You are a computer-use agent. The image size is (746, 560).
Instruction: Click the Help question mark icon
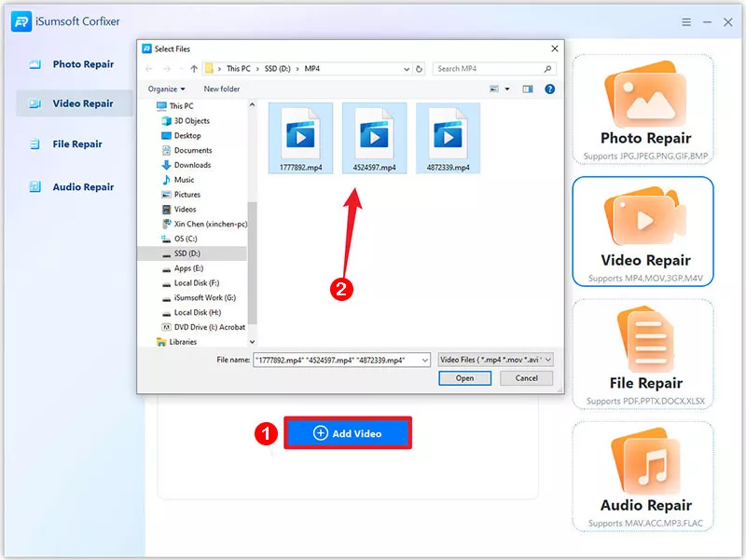(x=549, y=89)
